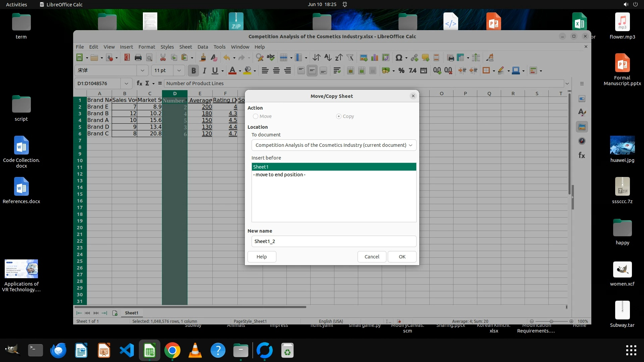Image resolution: width=644 pixels, height=362 pixels.
Task: Click the Insert Image icon
Action: pyautogui.click(x=363, y=58)
